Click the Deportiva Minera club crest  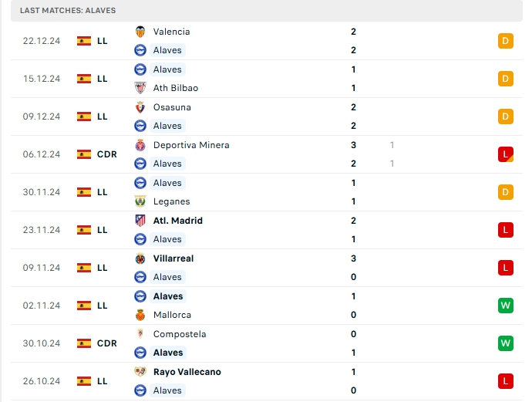coord(140,145)
